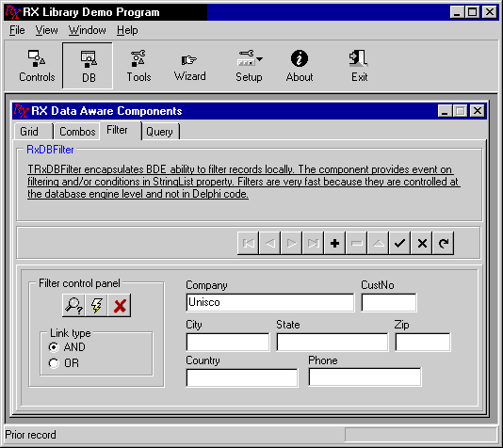Click the Exit door icon

359,58
